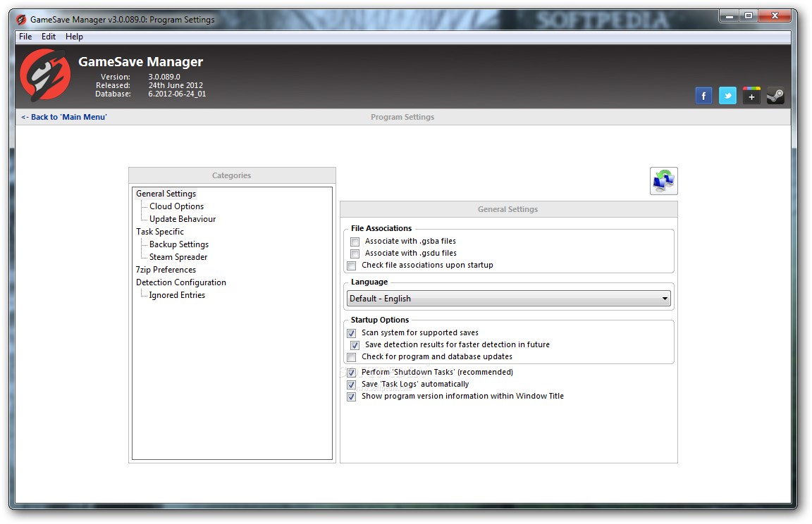Go back to 'Main Menu' link

[63, 117]
